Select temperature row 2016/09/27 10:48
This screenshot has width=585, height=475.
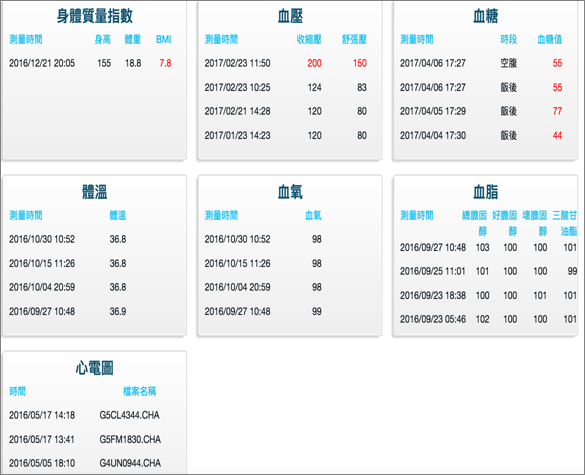click(68, 311)
